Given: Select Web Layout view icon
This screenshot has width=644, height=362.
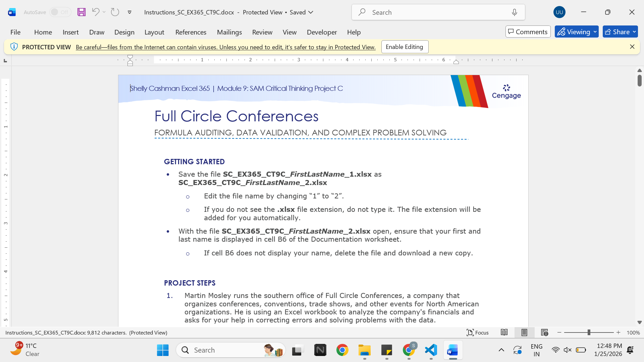Looking at the screenshot, I should click(544, 333).
